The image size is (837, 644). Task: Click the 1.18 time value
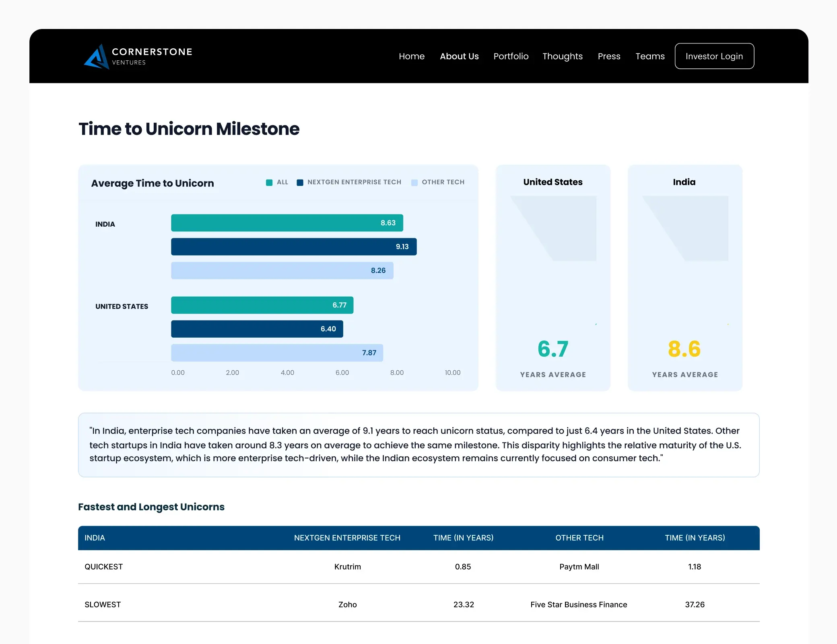[695, 567]
